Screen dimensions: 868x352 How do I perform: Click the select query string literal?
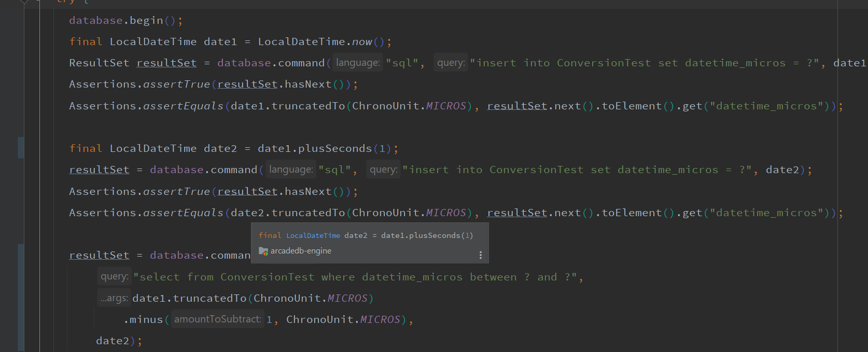pos(355,277)
